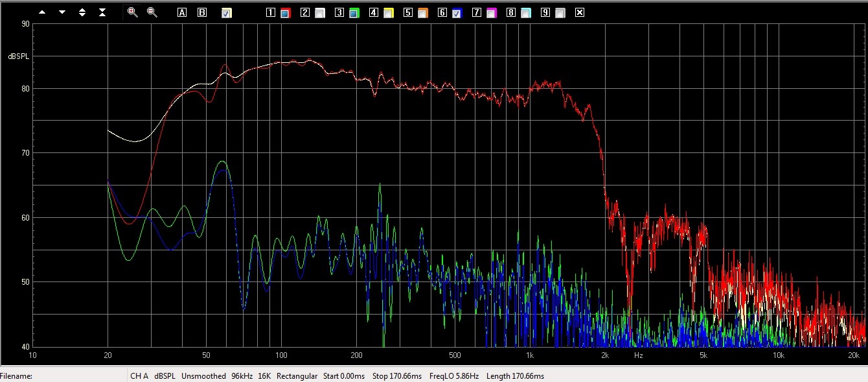Click the 16K FFT size entry
The height and width of the screenshot is (382, 868).
264,376
